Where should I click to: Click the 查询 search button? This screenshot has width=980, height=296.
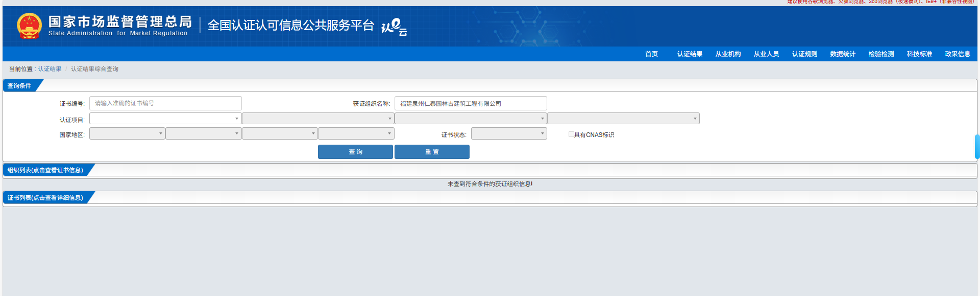point(355,152)
